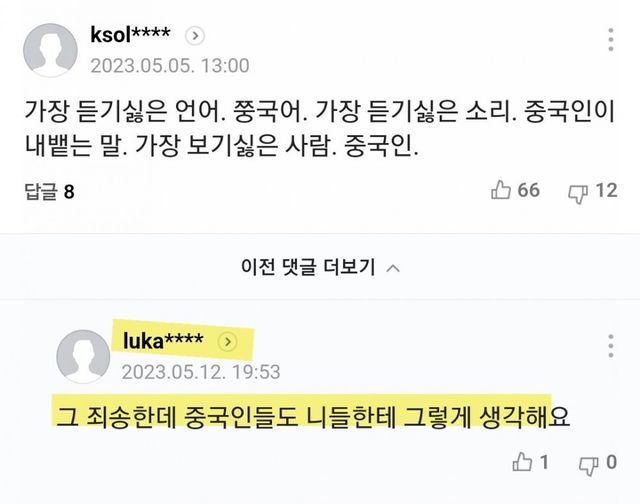
Task: Click luka**** highlighted reply text
Action: click(309, 413)
